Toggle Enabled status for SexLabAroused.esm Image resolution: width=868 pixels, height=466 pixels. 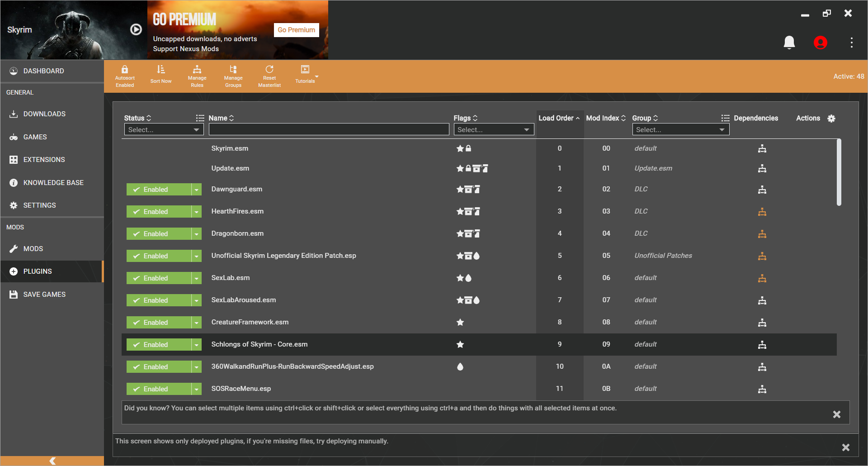[x=159, y=300]
